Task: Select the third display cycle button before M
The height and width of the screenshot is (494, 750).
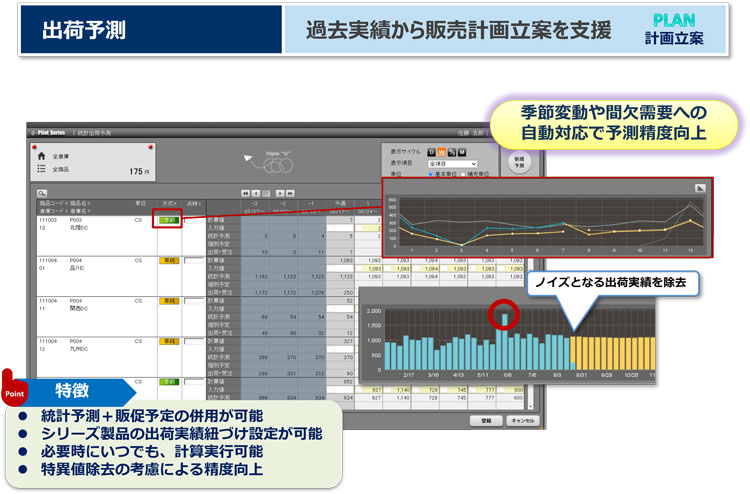Action: 452,152
